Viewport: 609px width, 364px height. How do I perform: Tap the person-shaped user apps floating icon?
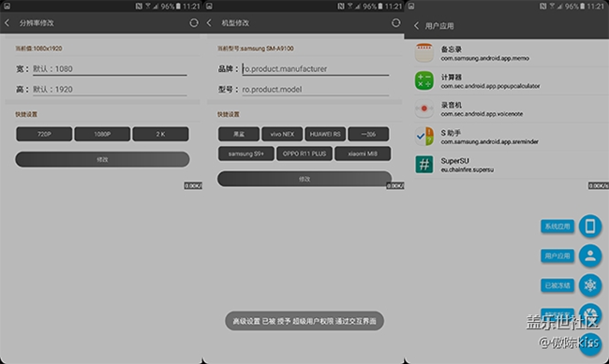coord(590,255)
